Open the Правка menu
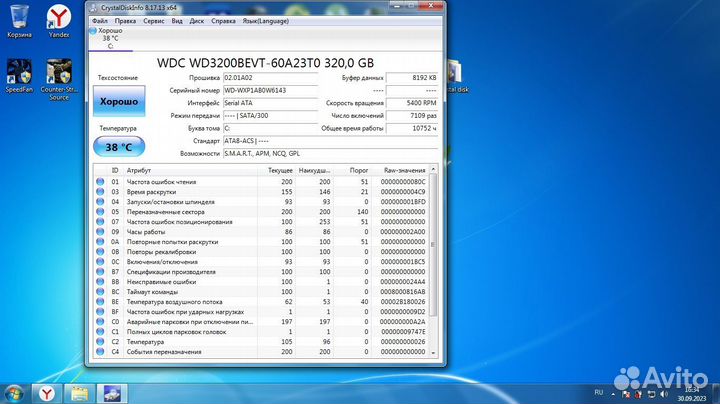720x404 pixels. tap(125, 21)
